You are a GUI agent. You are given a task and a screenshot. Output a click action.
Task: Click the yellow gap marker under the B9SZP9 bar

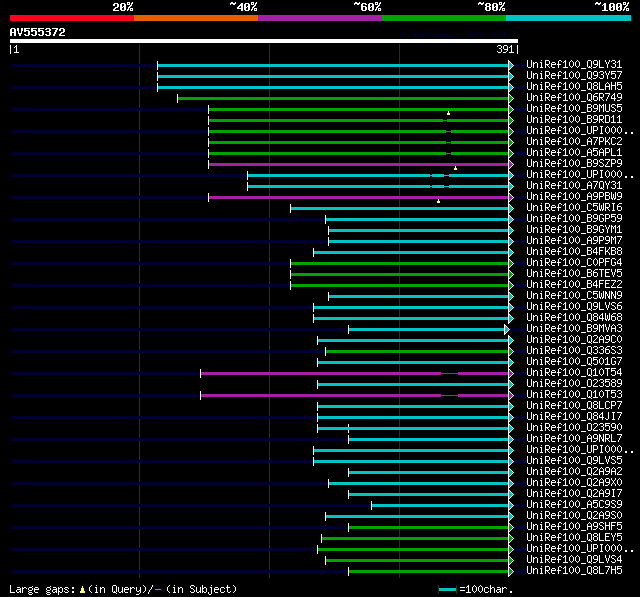click(456, 168)
